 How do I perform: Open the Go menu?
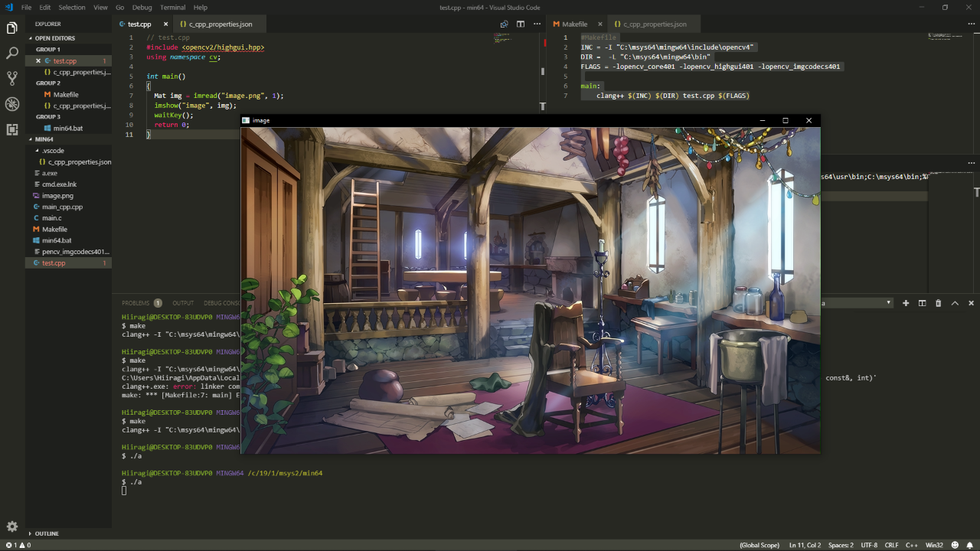[119, 8]
